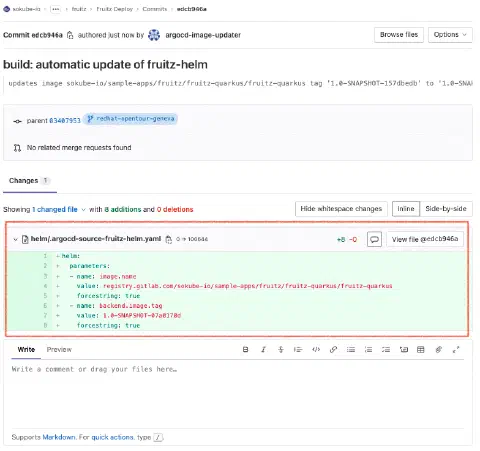Click the '0 deletions' text
The image size is (480, 451).
click(x=175, y=210)
